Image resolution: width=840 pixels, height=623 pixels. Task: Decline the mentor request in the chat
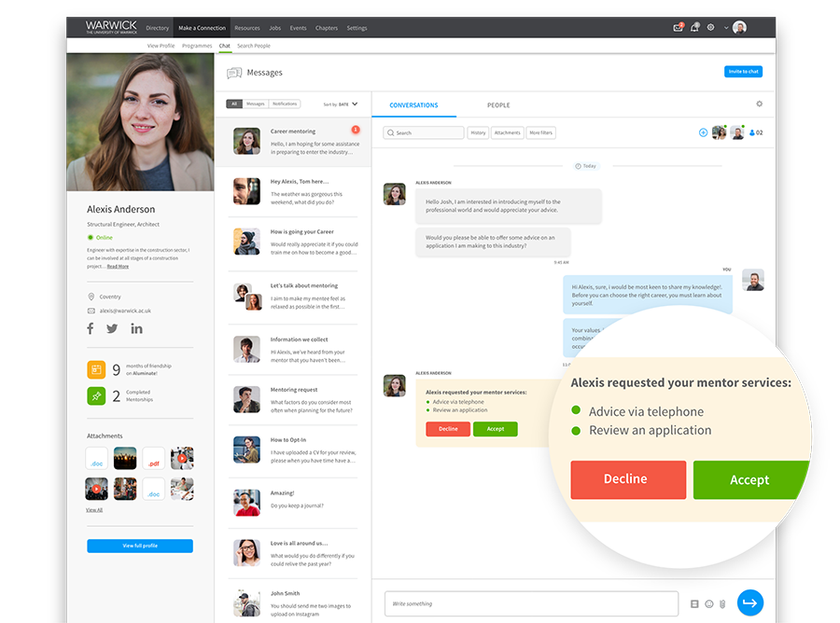click(x=448, y=429)
